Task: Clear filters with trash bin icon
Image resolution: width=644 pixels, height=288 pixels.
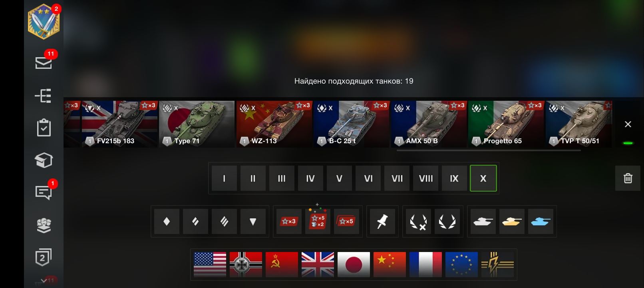Action: (x=628, y=178)
